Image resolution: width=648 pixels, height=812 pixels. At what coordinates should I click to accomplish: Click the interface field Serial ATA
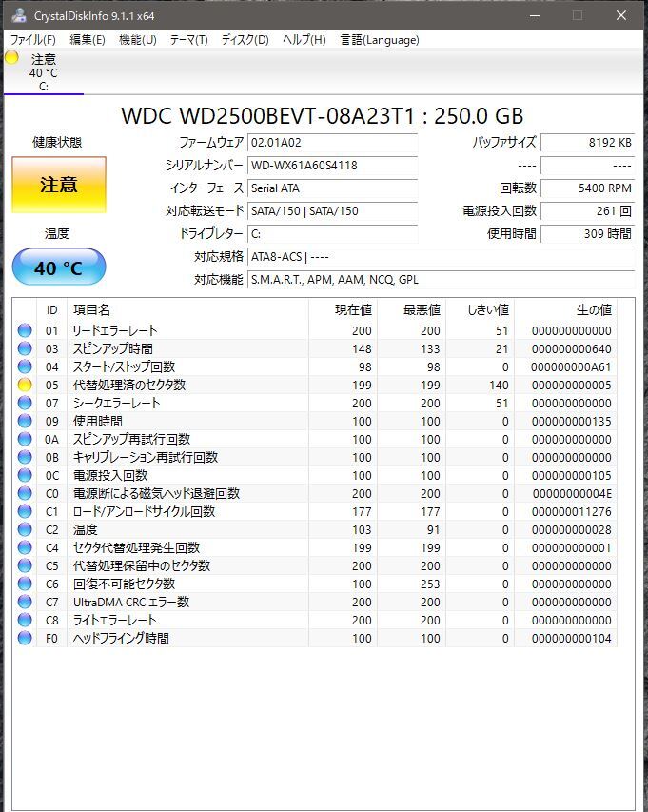(x=332, y=188)
